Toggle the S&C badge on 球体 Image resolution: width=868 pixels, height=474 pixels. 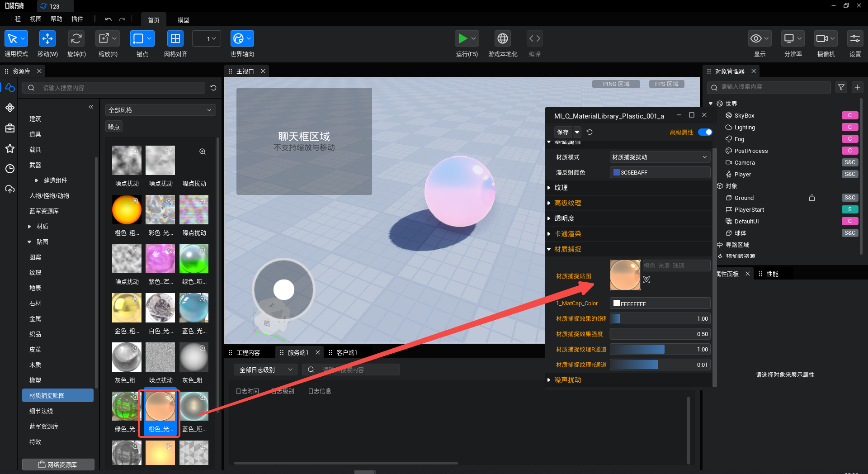(850, 233)
